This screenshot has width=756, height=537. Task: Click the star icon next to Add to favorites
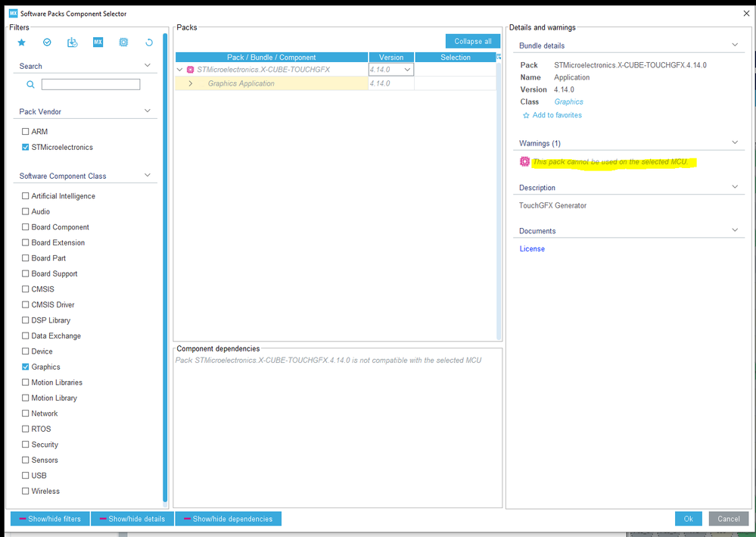[x=526, y=115]
